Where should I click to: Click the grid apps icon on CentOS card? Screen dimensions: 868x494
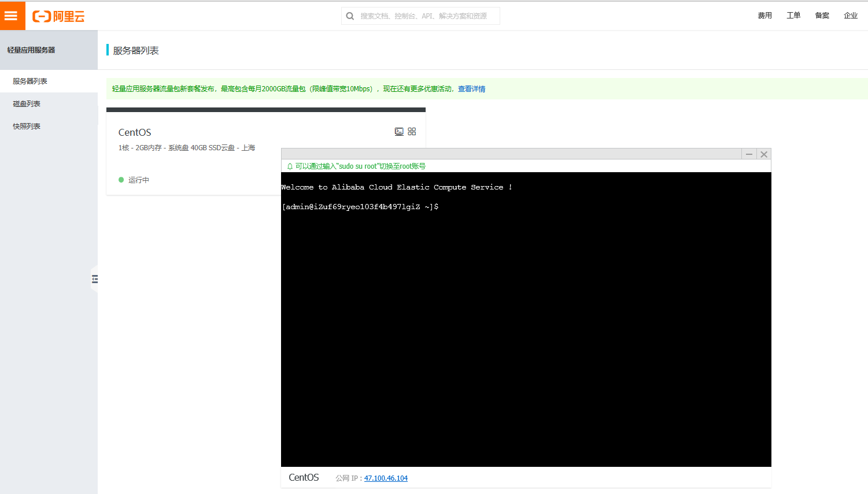coord(412,132)
